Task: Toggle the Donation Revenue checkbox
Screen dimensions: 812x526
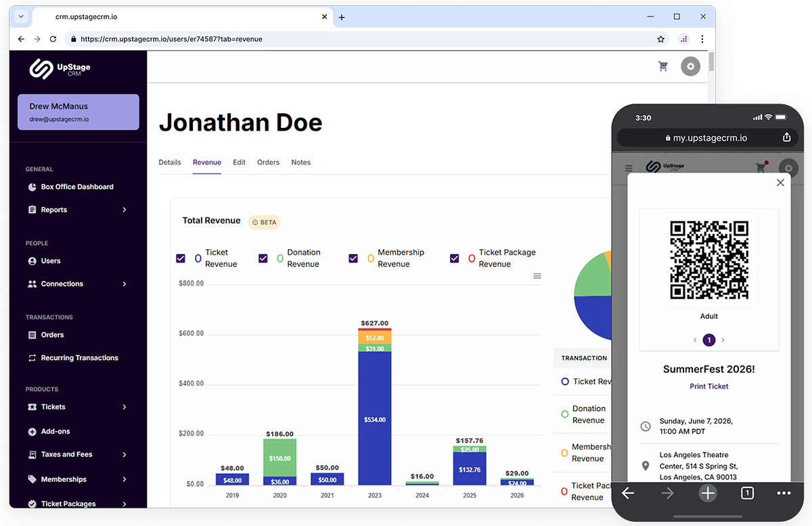Action: pos(263,259)
